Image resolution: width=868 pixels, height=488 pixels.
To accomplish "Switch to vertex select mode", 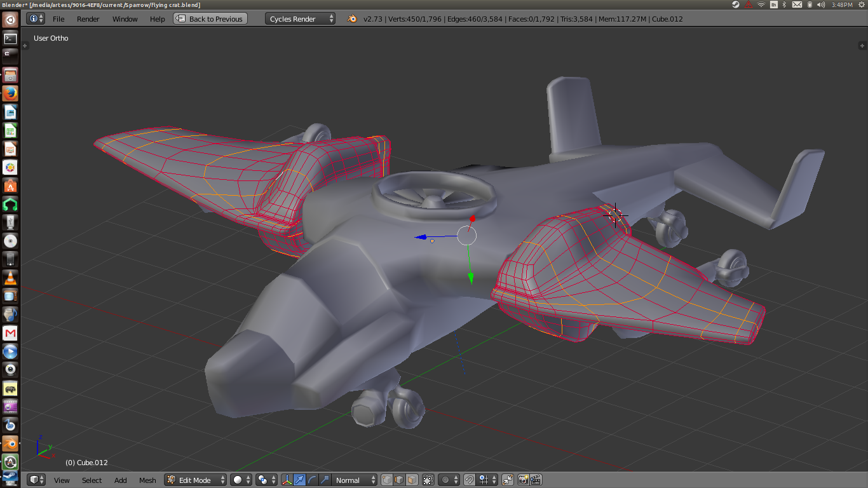I will [x=386, y=480].
